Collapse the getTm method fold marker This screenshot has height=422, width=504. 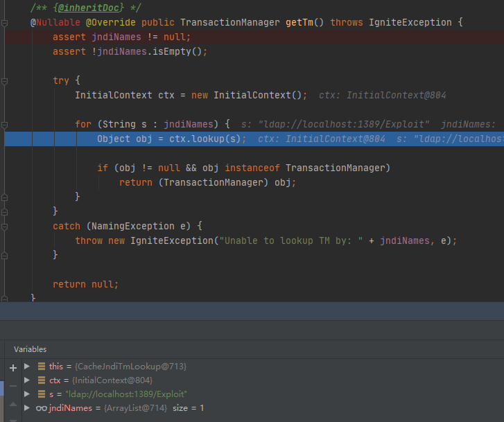click(x=6, y=23)
